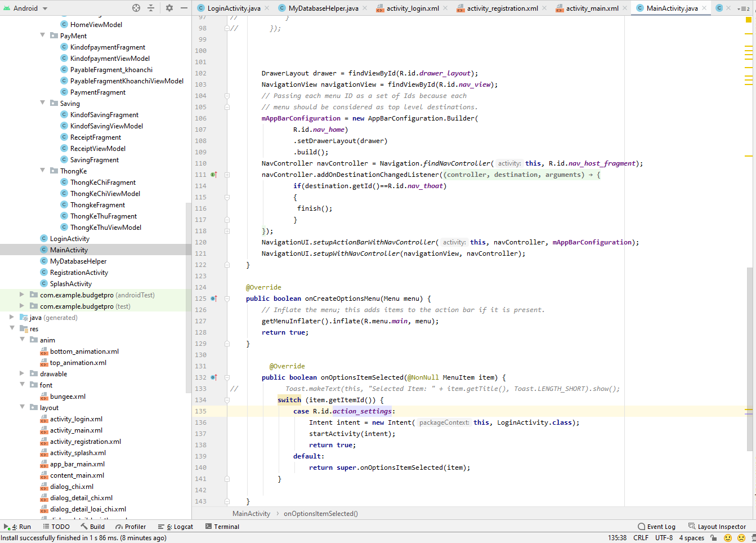Open bungee.xml font file
The image size is (756, 543).
68,397
